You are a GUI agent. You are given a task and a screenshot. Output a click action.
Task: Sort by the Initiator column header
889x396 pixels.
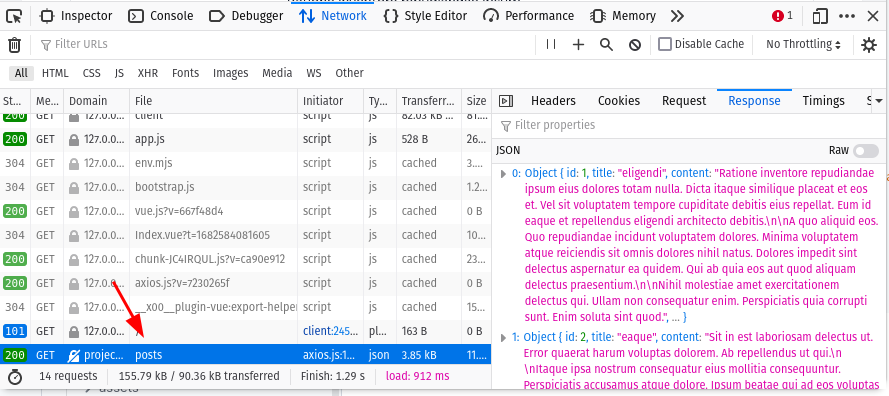point(331,101)
